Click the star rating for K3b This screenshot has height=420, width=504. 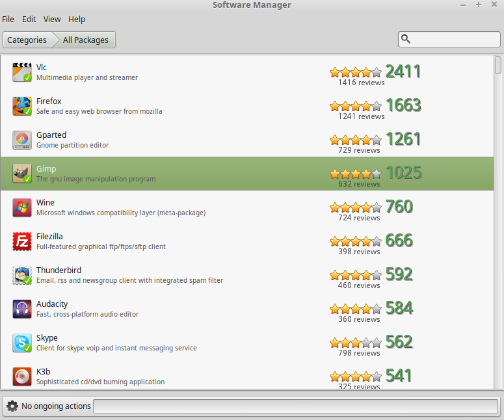pyautogui.click(x=356, y=376)
